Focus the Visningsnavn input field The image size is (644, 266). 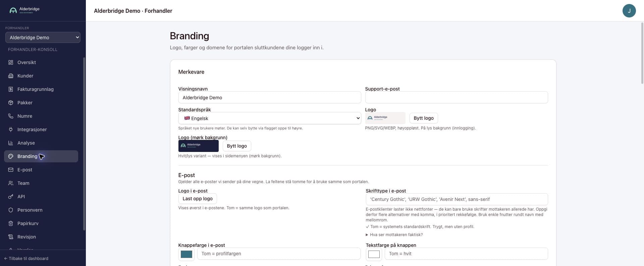270,98
